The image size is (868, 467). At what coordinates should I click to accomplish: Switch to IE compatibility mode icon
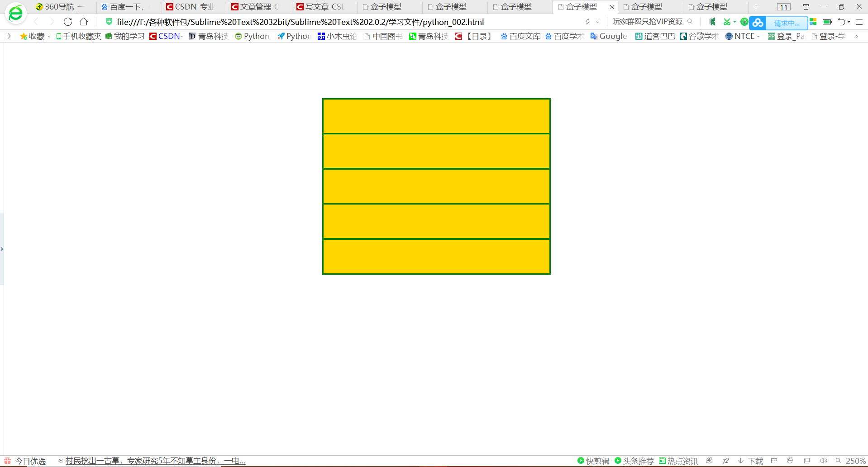click(790, 461)
